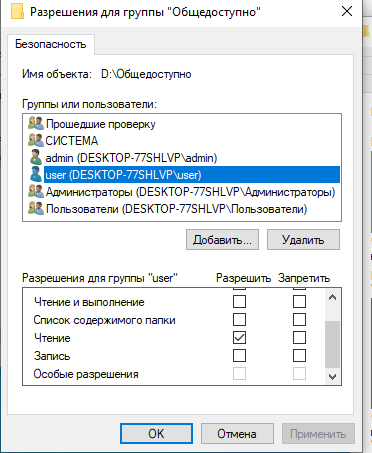
Task: Tick allow for Список содержимого папки
Action: [x=239, y=320]
